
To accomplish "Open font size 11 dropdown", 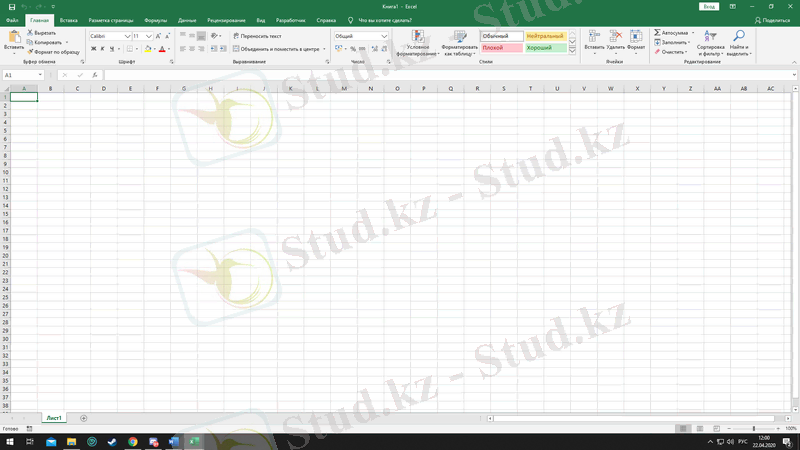I will pyautogui.click(x=148, y=36).
